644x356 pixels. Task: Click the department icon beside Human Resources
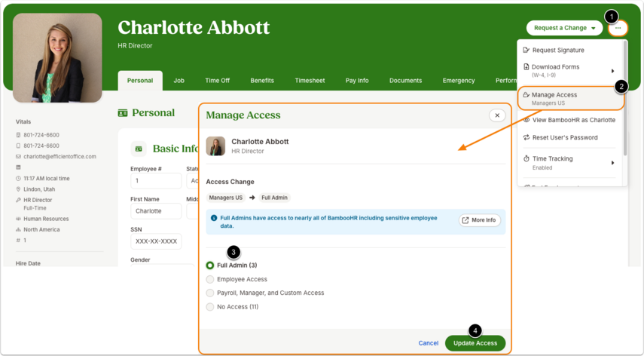18,219
